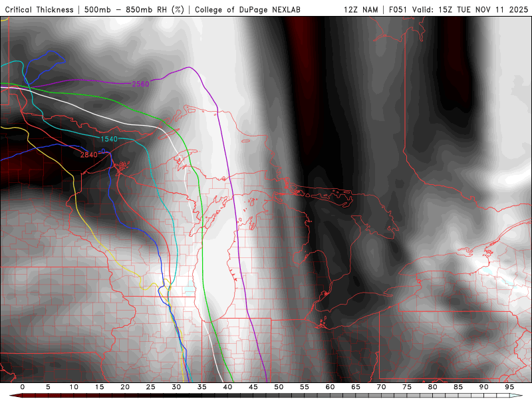Click the 30 value on color scale

(176, 387)
